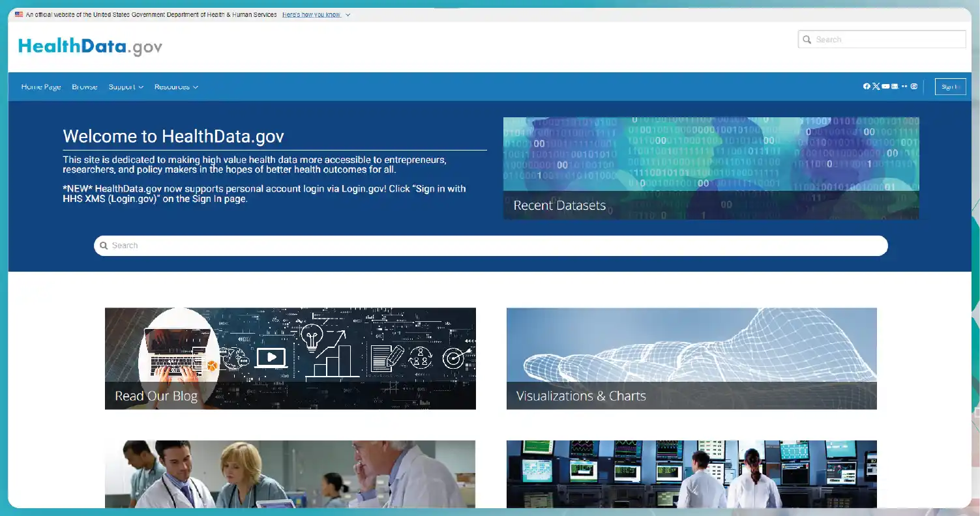980x516 pixels.
Task: Focus the wide hero Search field
Action: click(x=491, y=246)
